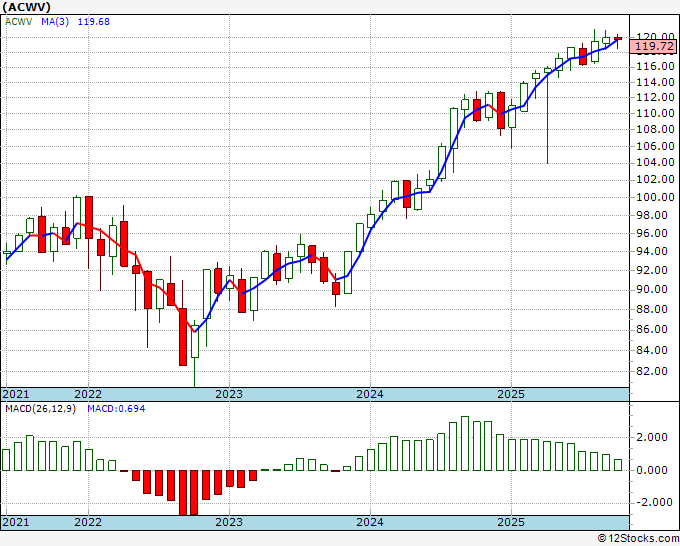The height and width of the screenshot is (546, 680).
Task: Click 2022 on the price chart timeline
Action: pos(88,394)
